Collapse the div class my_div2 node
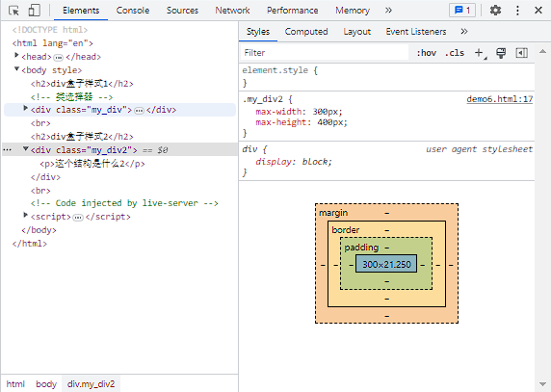 click(25, 149)
